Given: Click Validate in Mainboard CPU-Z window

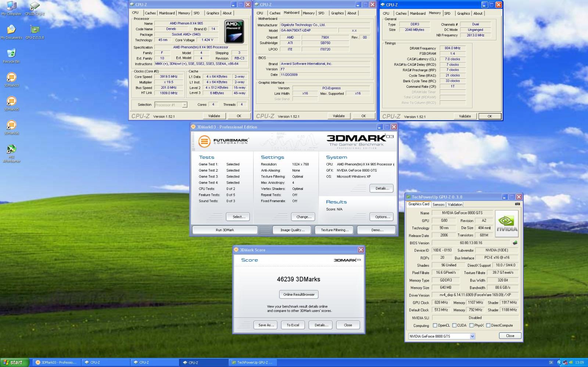Looking at the screenshot, I should pos(339,116).
